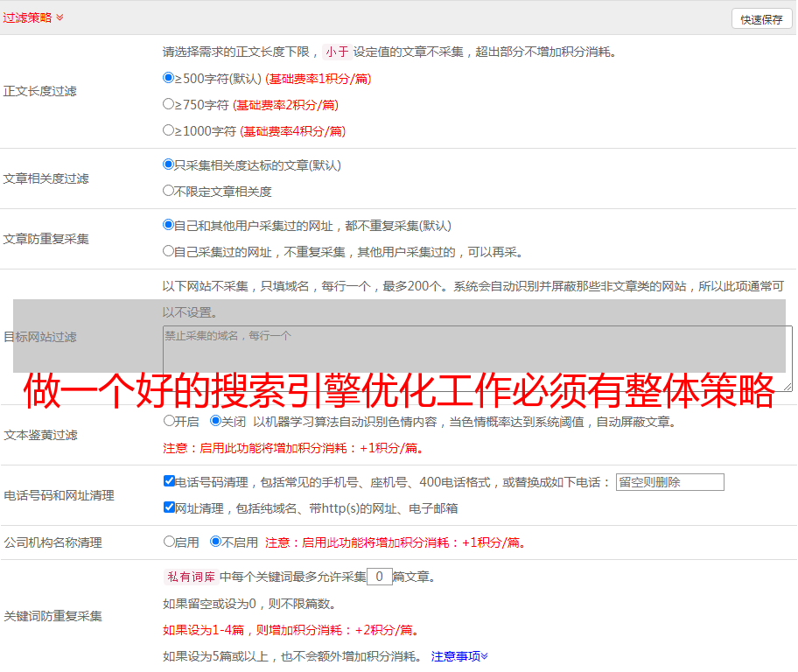Turn on 文本鉴黄过滤 with 开启 radio
The width and height of the screenshot is (798, 672).
(x=170, y=421)
